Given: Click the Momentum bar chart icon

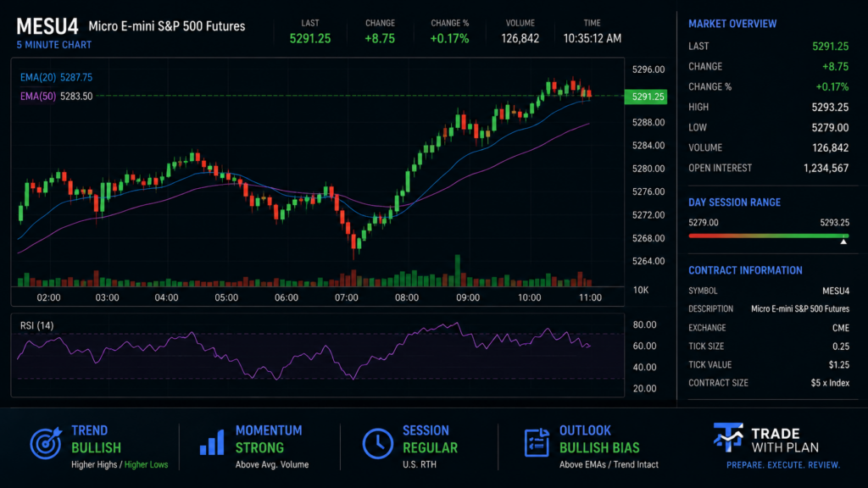Looking at the screenshot, I should tap(212, 442).
